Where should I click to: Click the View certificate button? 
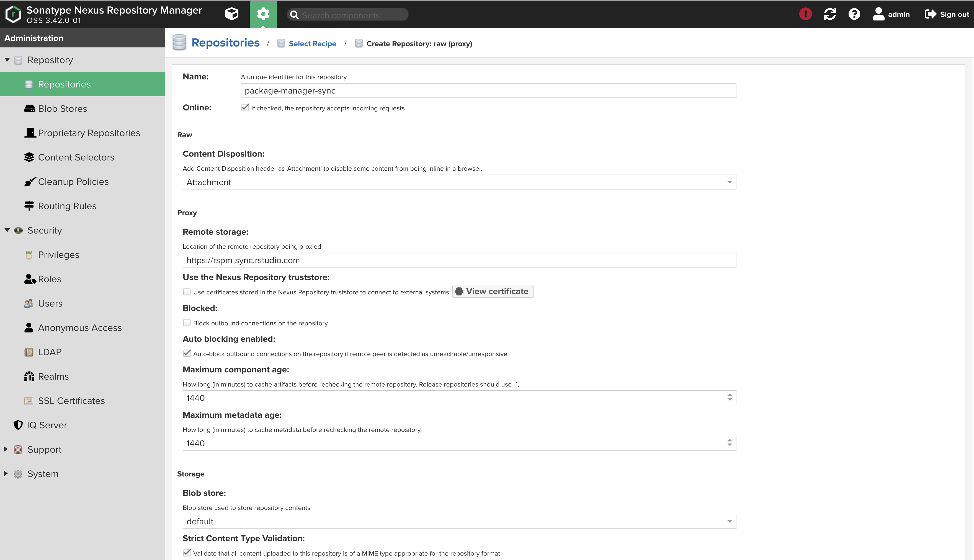tap(492, 292)
